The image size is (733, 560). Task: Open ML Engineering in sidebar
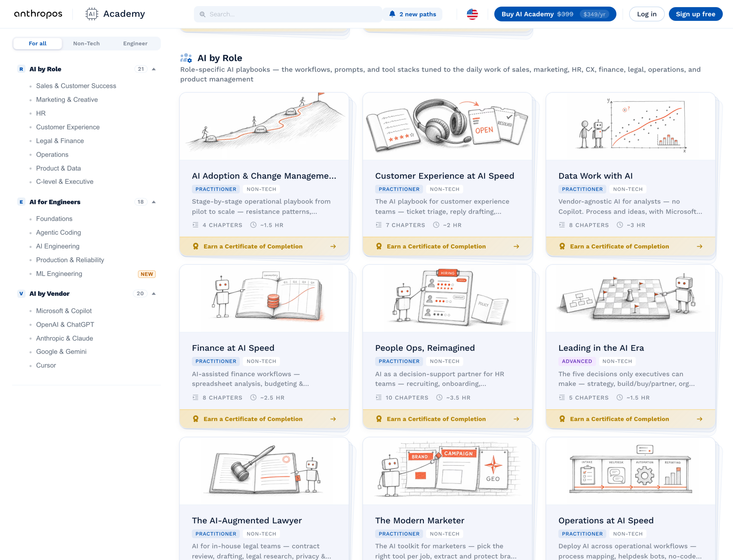tap(59, 274)
